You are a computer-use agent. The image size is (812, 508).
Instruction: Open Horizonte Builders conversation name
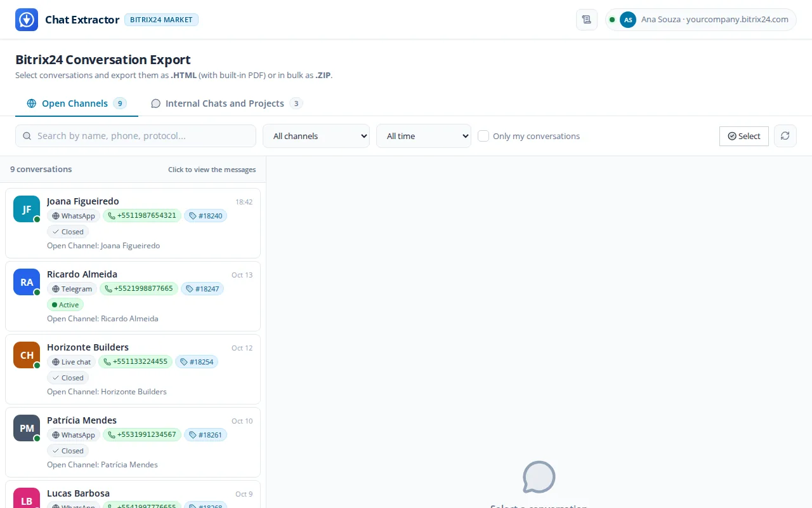tap(88, 347)
